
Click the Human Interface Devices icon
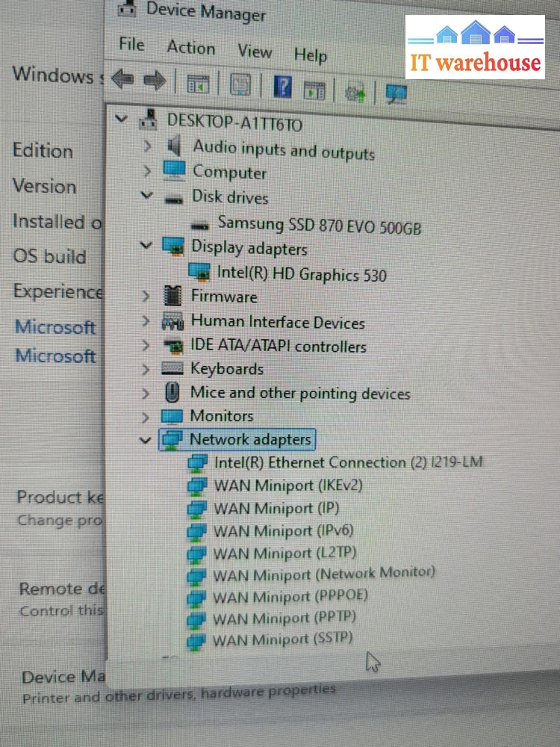(172, 321)
